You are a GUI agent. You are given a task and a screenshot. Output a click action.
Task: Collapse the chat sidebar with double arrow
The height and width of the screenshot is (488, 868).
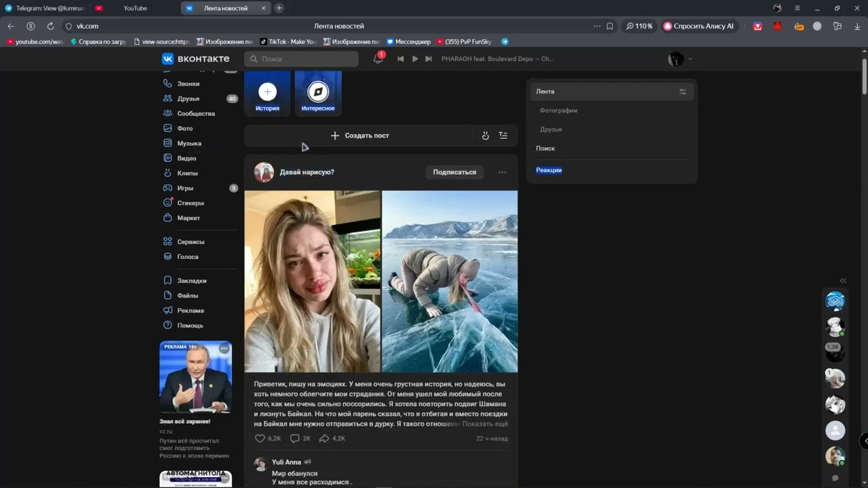tap(843, 281)
